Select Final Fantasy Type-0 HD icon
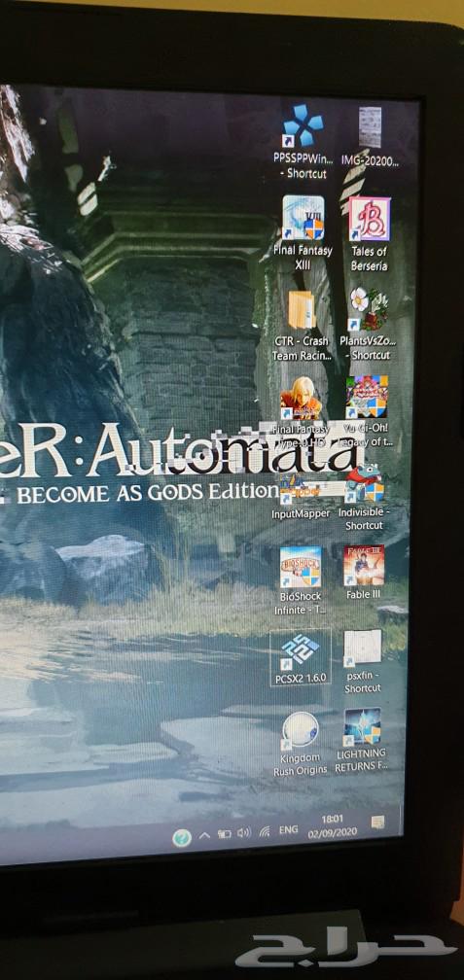Screen dimensions: 464x980 [x=301, y=398]
